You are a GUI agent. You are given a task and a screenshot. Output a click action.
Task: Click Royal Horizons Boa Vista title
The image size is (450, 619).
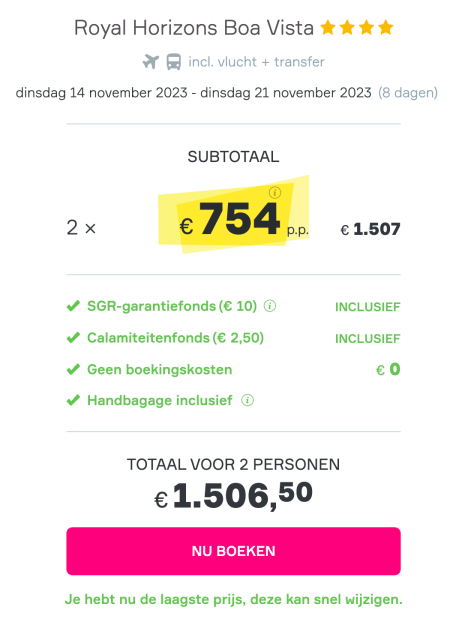click(194, 28)
